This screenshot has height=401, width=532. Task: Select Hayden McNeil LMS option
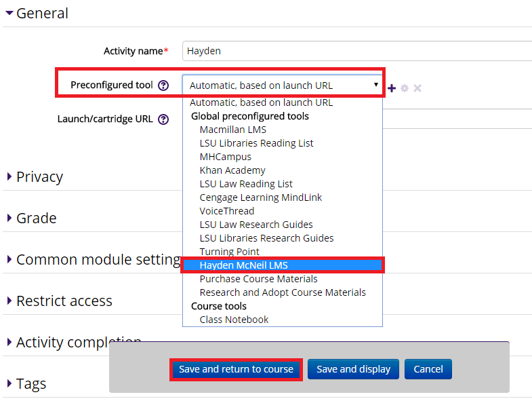click(x=283, y=265)
